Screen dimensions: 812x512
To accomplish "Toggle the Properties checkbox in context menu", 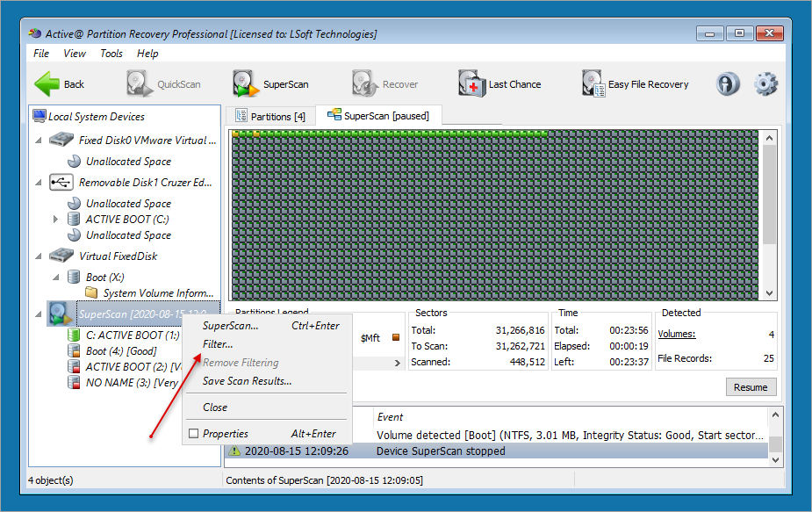I will pos(194,433).
